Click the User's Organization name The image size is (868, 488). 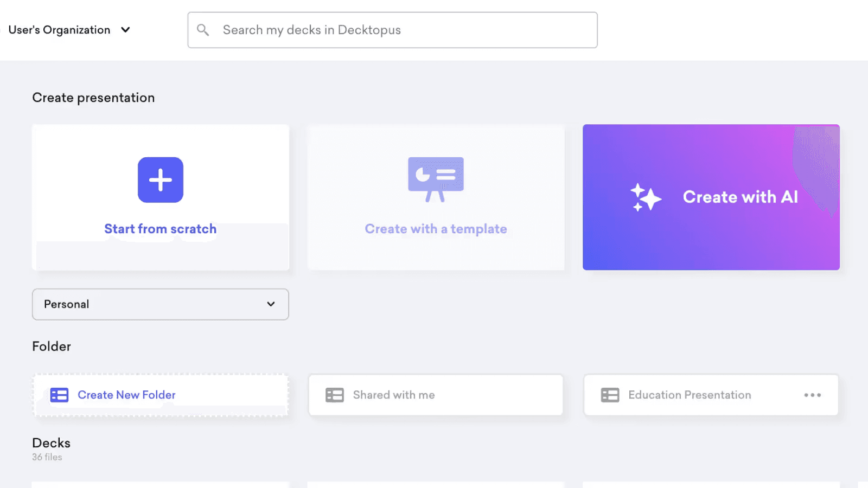click(x=59, y=30)
